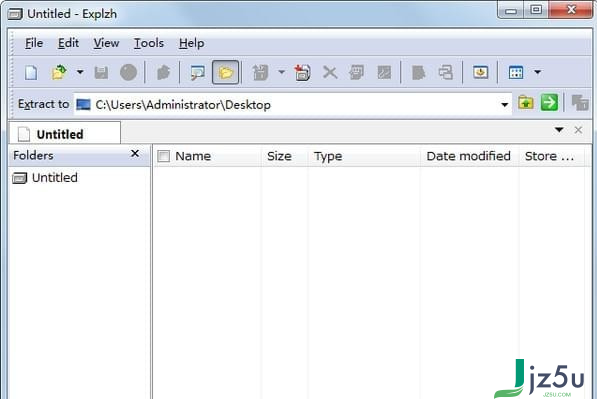Click the delete X toolbar icon
Image resolution: width=597 pixels, height=399 pixels.
tap(330, 72)
